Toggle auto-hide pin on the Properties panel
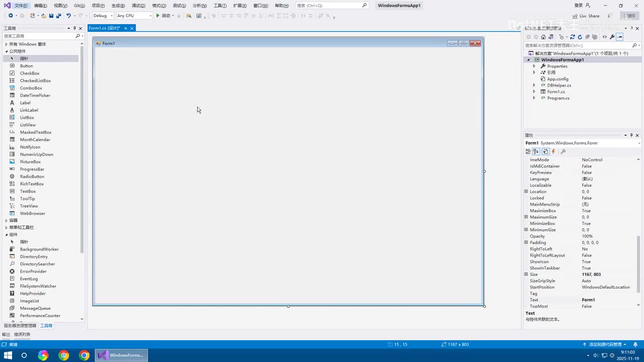This screenshot has height=362, width=644. 631,135
